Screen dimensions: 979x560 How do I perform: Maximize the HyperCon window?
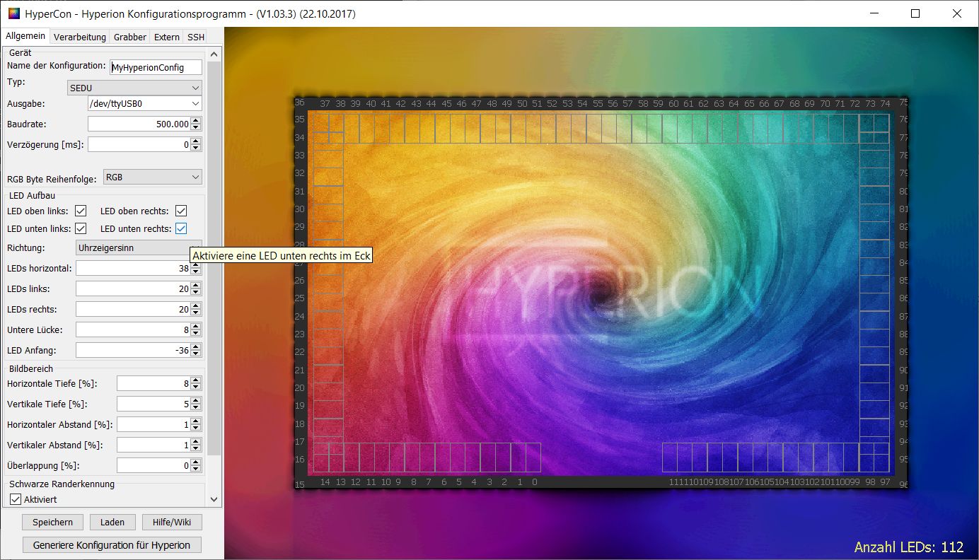point(915,13)
